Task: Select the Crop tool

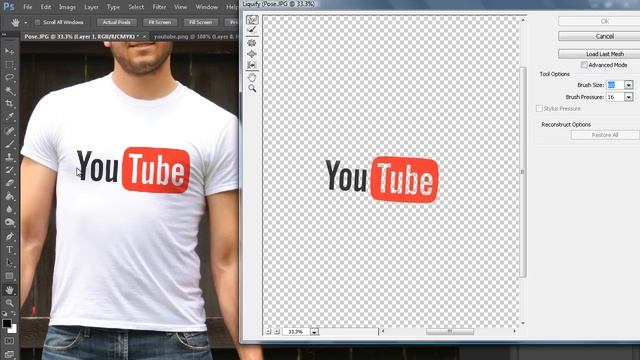Action: [9, 104]
